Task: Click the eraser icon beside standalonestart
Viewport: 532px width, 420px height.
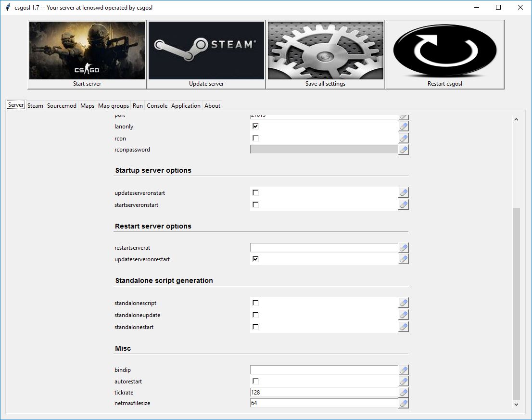Action: click(404, 327)
